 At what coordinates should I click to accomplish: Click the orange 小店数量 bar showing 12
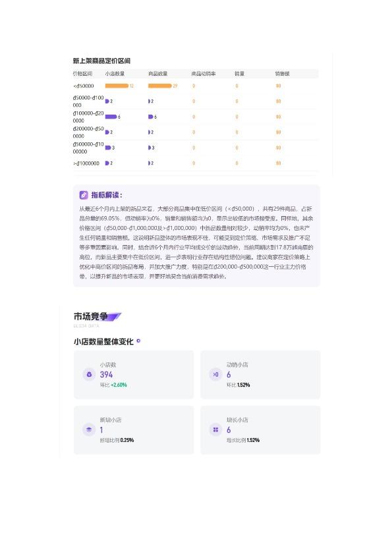coord(117,86)
